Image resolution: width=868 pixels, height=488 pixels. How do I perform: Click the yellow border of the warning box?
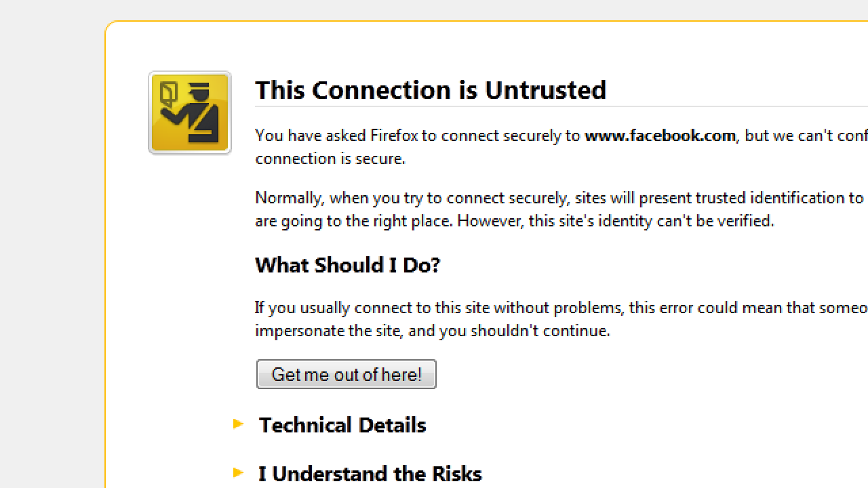[x=106, y=271]
